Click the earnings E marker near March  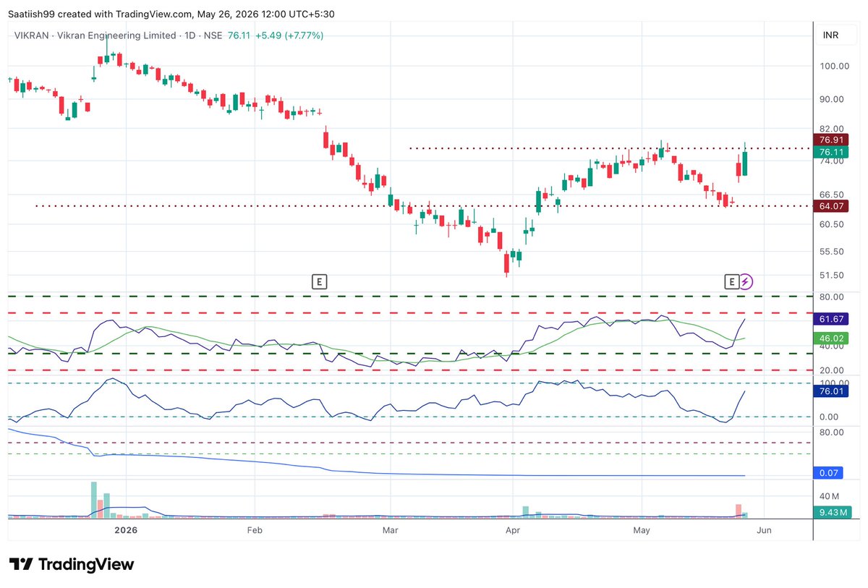319,281
